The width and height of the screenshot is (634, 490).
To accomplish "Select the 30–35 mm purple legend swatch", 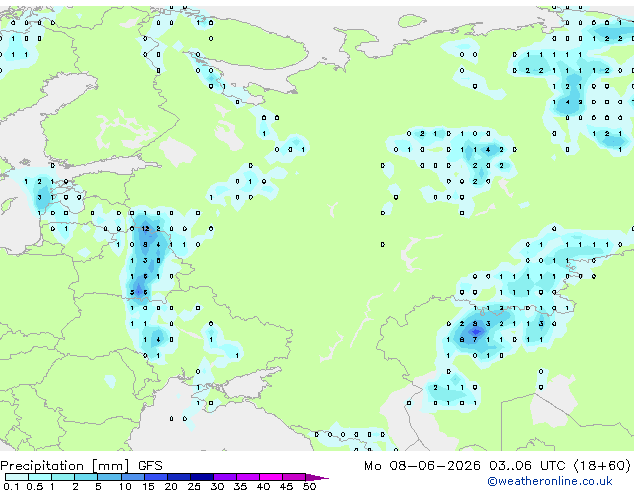I will 225,477.
